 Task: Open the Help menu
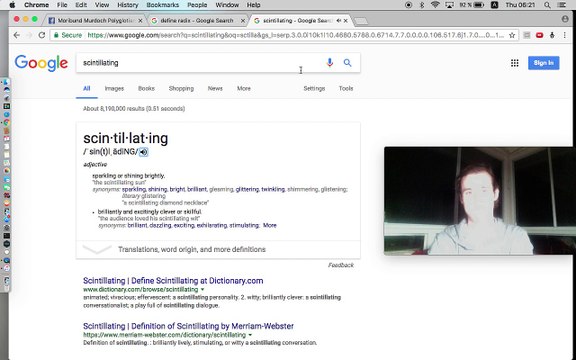253,5
